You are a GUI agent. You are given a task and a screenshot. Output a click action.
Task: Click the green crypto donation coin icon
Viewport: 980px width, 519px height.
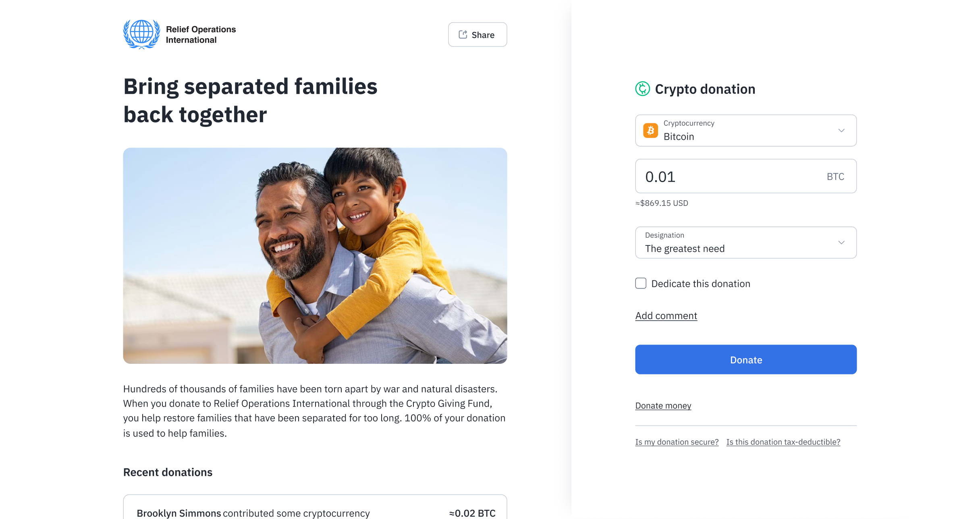(x=642, y=89)
